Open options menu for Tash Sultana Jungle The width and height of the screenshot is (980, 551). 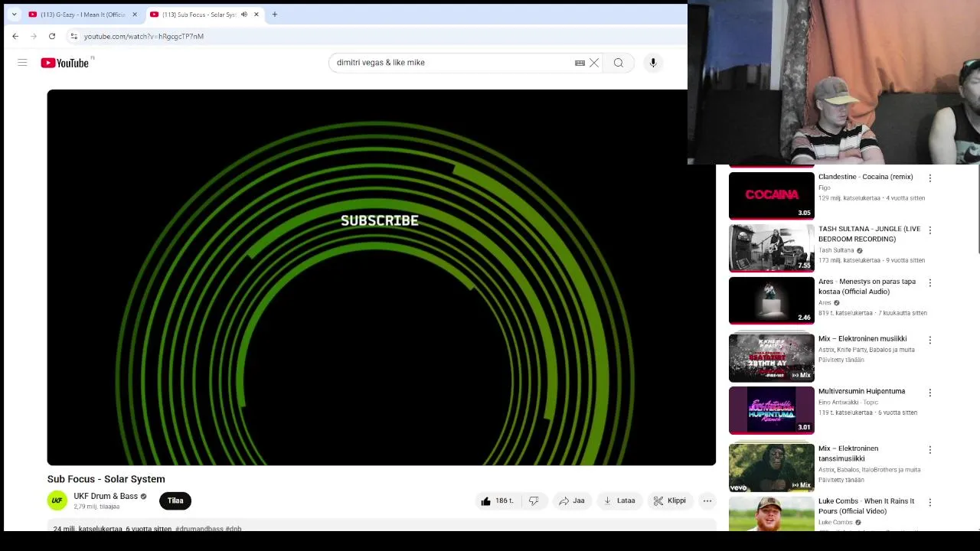click(x=930, y=230)
